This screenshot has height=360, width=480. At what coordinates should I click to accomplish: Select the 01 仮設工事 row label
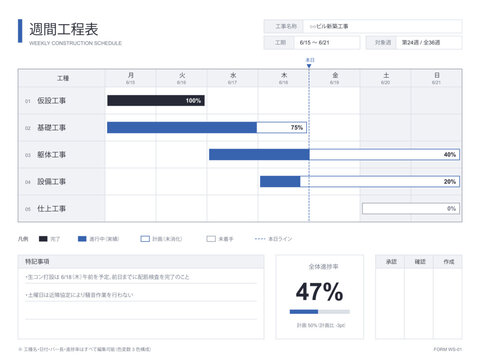[45, 101]
